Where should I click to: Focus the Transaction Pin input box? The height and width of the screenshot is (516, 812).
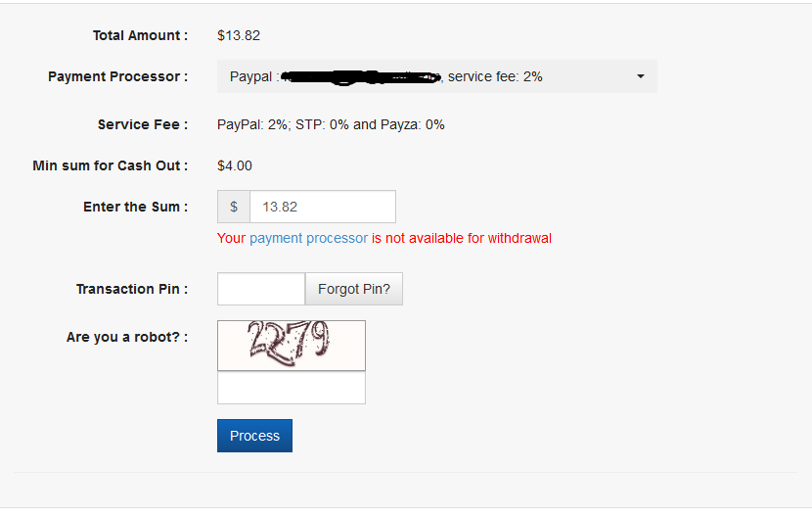(261, 289)
